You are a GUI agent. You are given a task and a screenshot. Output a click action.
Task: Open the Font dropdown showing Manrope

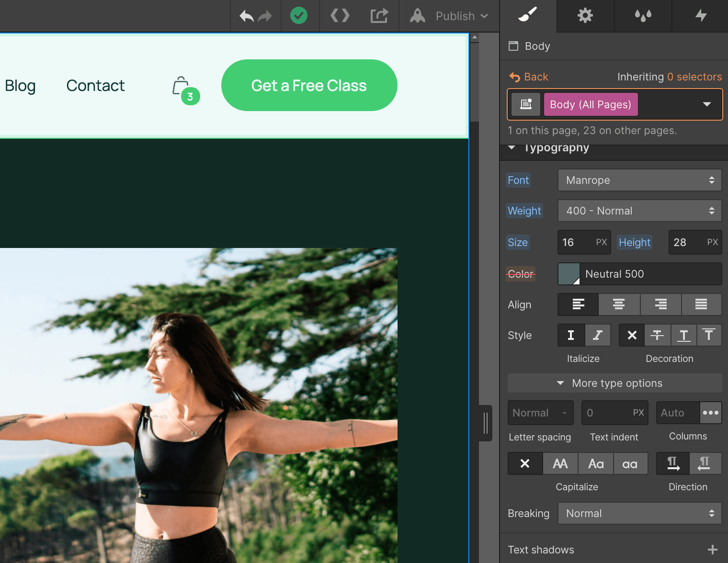click(x=639, y=180)
